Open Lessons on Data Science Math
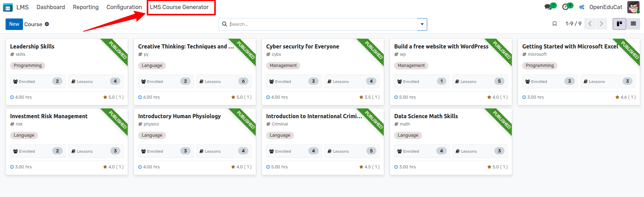The height and width of the screenshot is (197, 644). click(480, 151)
